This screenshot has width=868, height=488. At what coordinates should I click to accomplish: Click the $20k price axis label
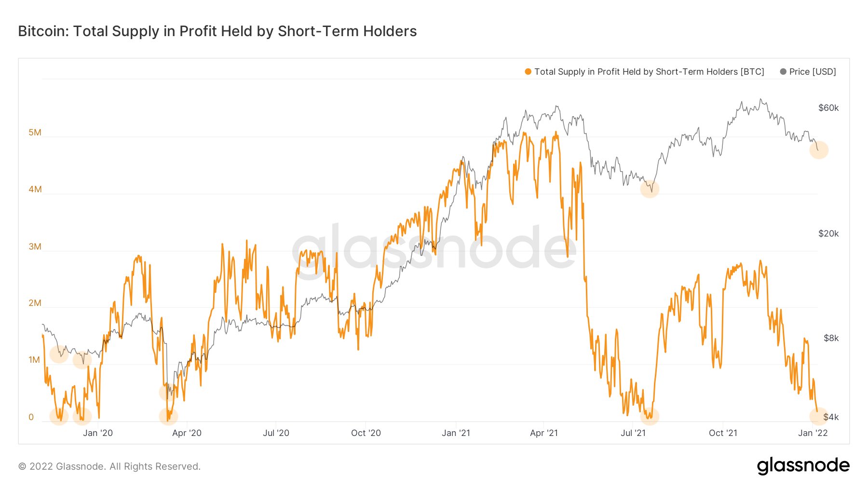click(828, 234)
